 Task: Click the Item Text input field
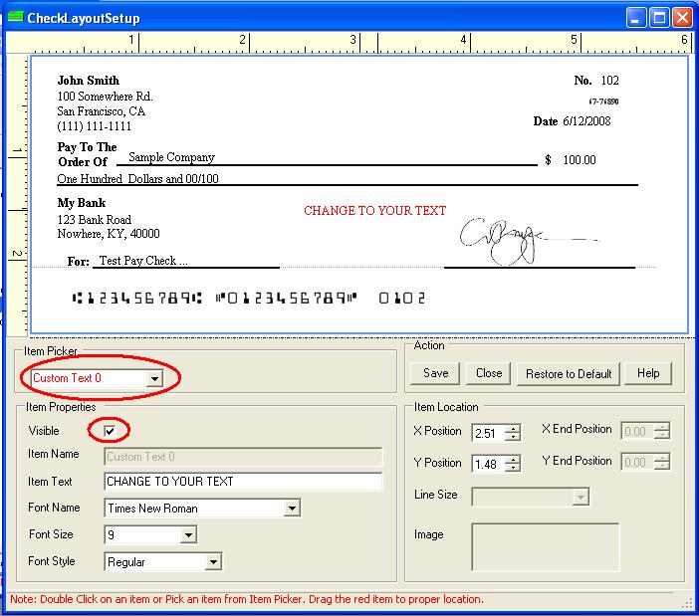[x=243, y=482]
